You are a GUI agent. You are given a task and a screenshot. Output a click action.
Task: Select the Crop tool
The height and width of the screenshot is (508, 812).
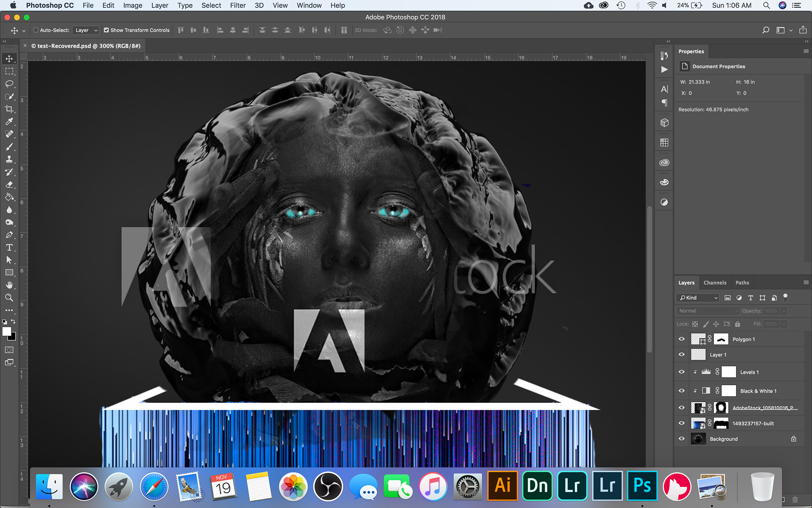point(9,109)
